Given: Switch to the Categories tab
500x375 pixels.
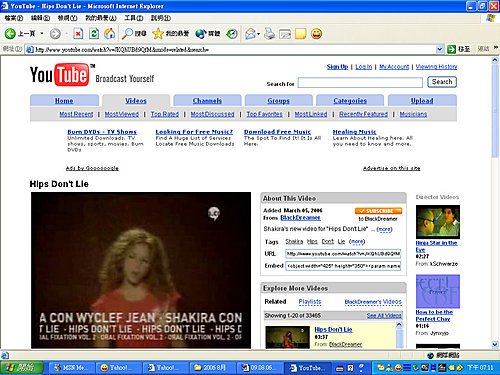Looking at the screenshot, I should [x=350, y=101].
